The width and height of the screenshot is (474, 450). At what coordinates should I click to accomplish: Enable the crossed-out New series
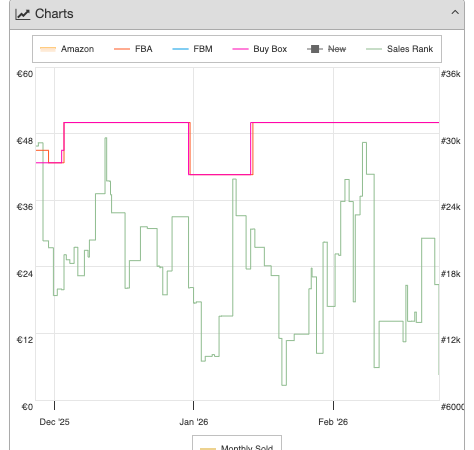pos(326,49)
